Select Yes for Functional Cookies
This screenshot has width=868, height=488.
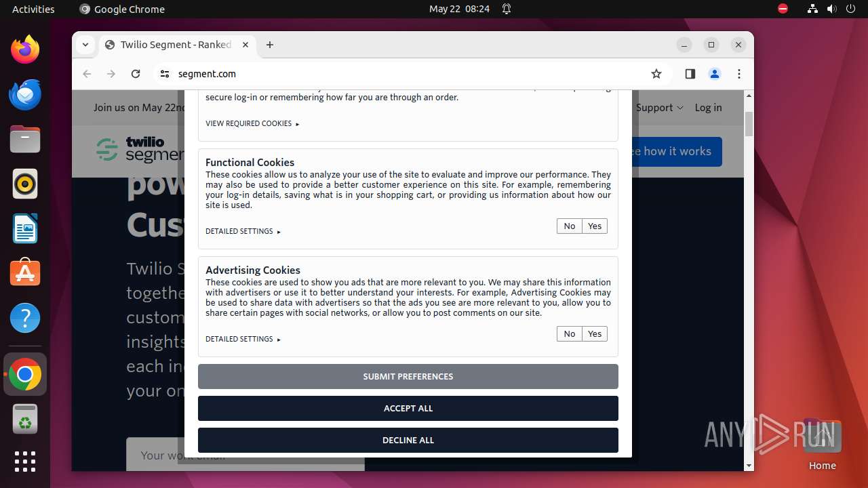(595, 226)
